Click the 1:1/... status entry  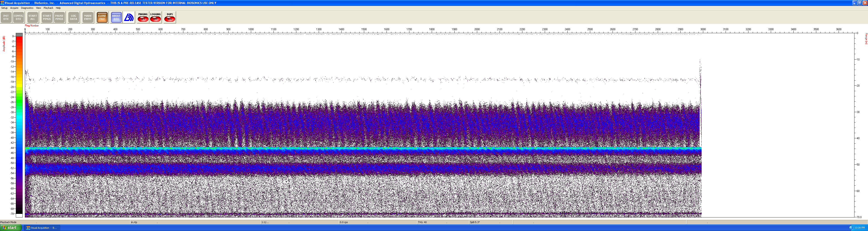coord(265,222)
